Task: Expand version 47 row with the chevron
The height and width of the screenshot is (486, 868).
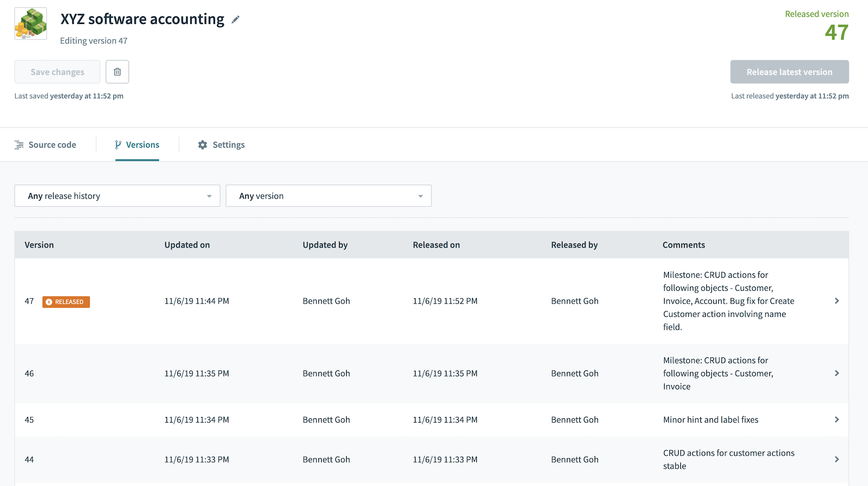Action: coord(837,301)
